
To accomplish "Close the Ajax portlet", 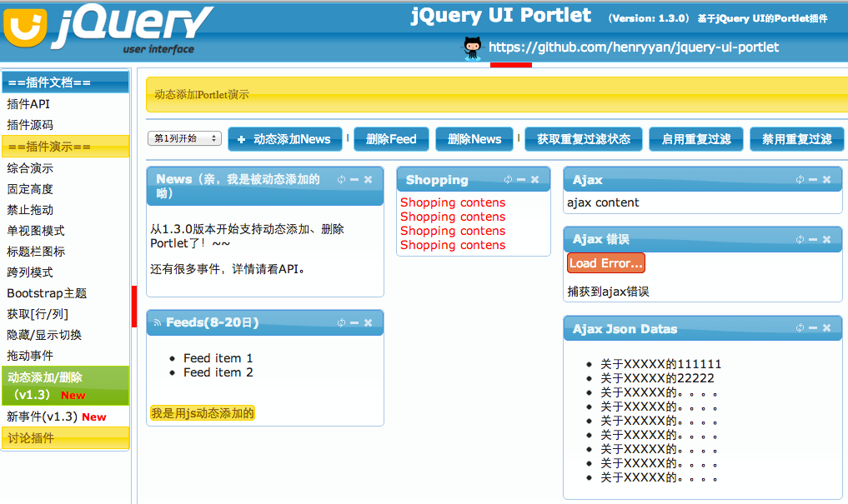I will [826, 179].
